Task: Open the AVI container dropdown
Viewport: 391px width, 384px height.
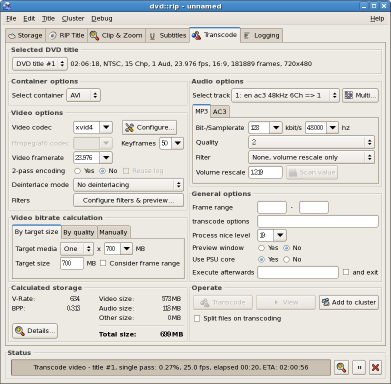Action: click(x=83, y=95)
